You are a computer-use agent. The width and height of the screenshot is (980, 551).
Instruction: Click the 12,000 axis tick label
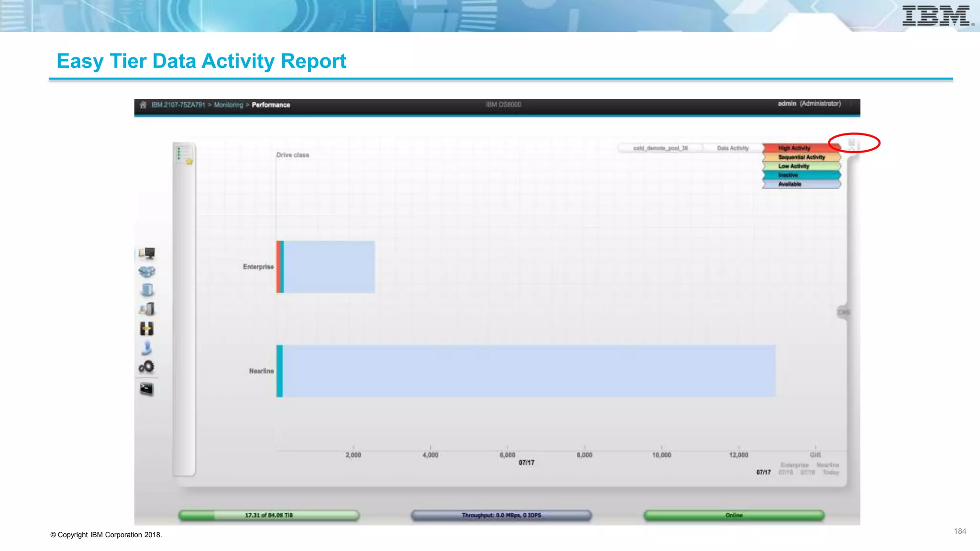[738, 455]
